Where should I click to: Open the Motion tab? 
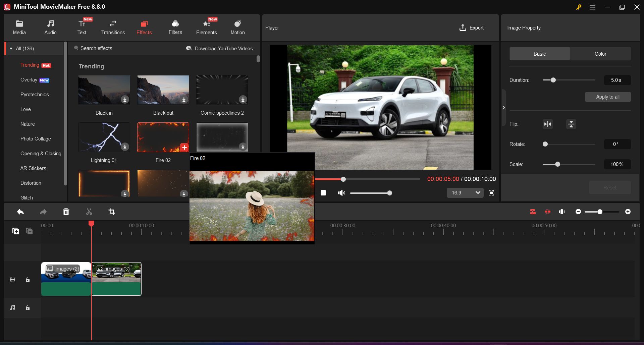(238, 27)
